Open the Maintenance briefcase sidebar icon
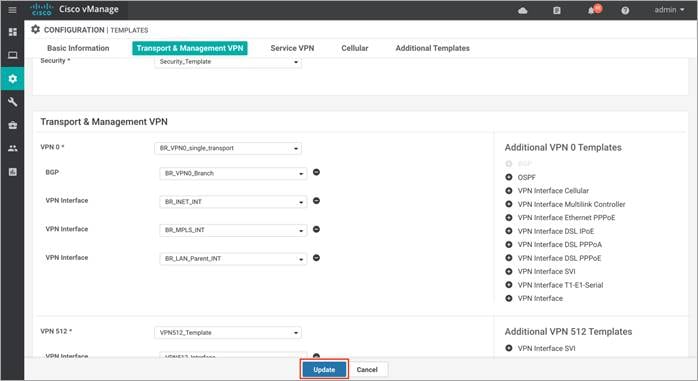 click(x=12, y=125)
